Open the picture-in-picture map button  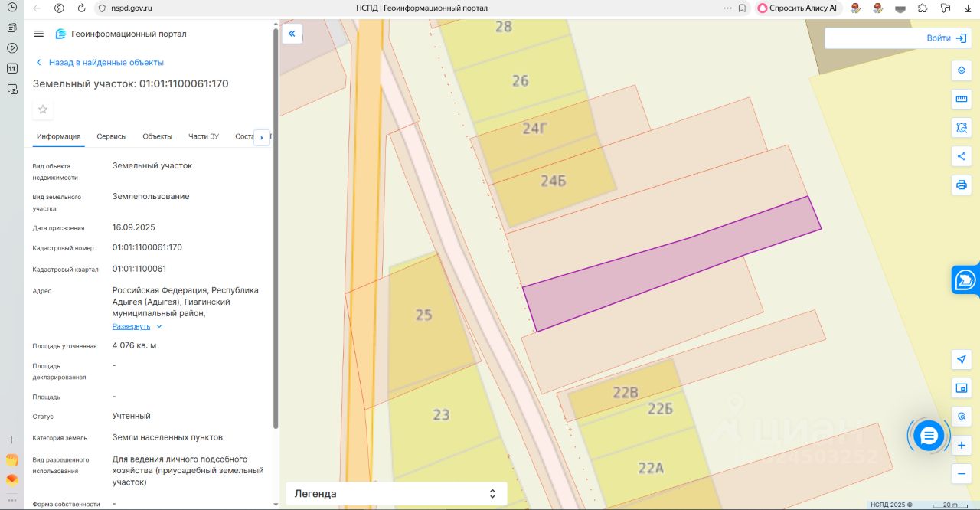pos(962,388)
